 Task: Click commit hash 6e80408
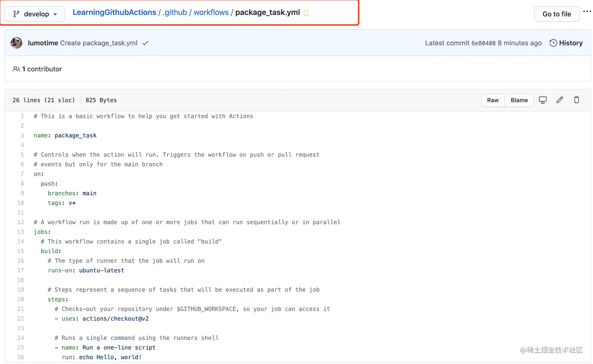point(483,43)
